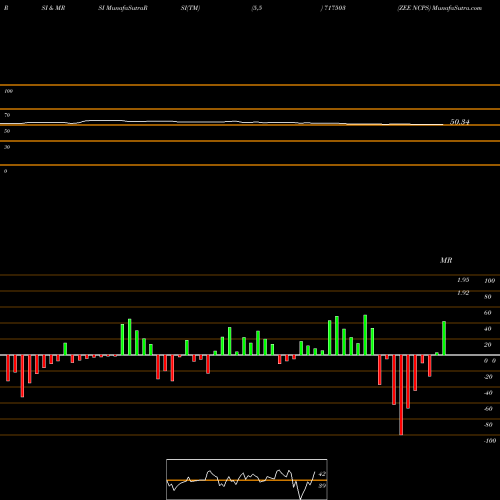Click the MR right-axis 20 label
Viewport: 500px width, 500px height.
488,345
